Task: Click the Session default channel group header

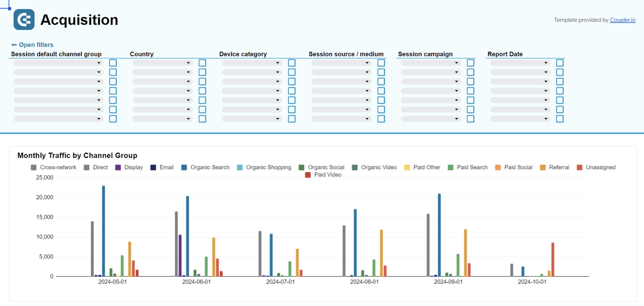Action: click(56, 54)
